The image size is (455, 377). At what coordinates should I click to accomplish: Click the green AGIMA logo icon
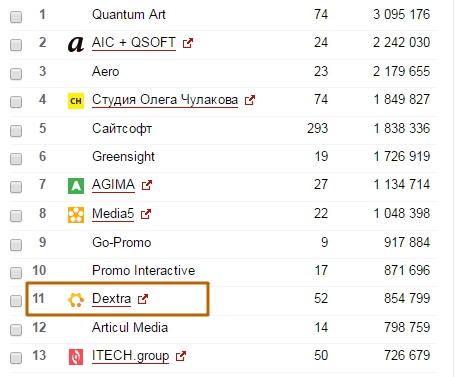click(x=76, y=186)
